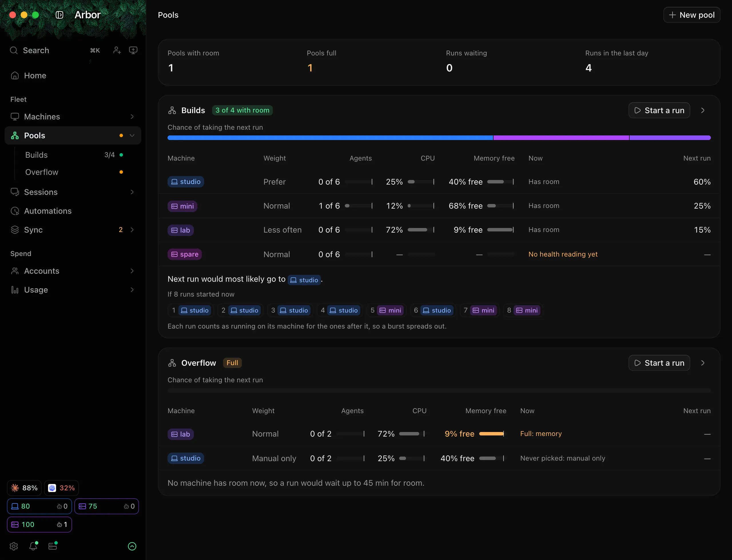
Task: Click the Builds pool header icon
Action: [172, 110]
